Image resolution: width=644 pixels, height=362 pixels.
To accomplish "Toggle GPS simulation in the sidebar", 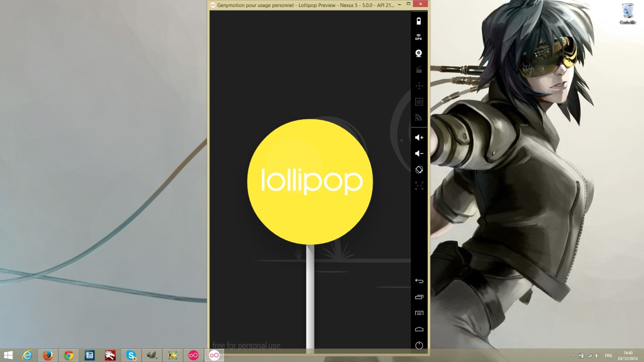I will coord(419,37).
